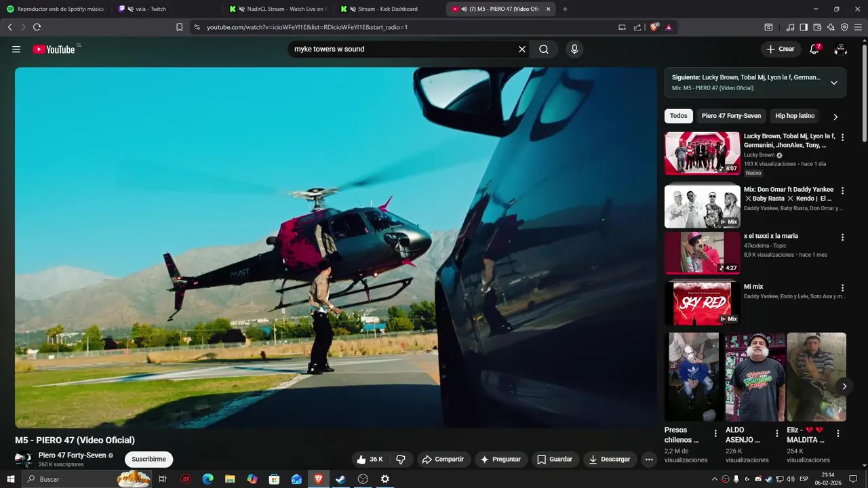
Task: Bookmark this page
Action: click(x=179, y=27)
